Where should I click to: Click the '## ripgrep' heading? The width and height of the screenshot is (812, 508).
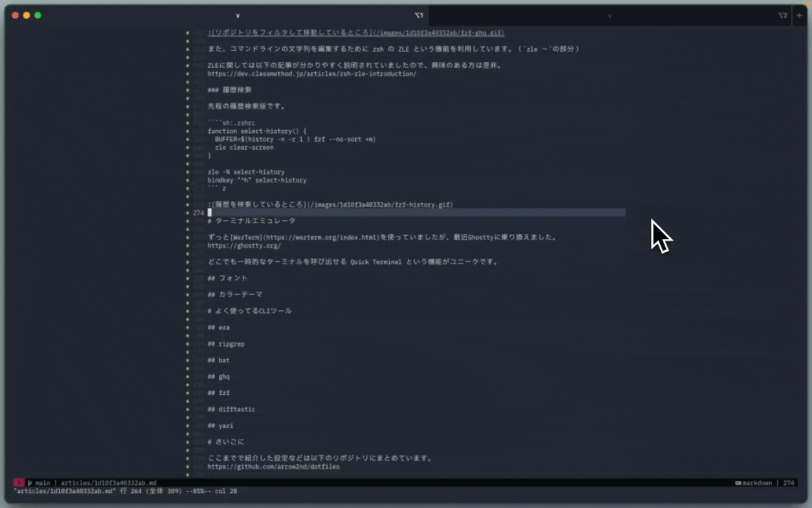[226, 344]
